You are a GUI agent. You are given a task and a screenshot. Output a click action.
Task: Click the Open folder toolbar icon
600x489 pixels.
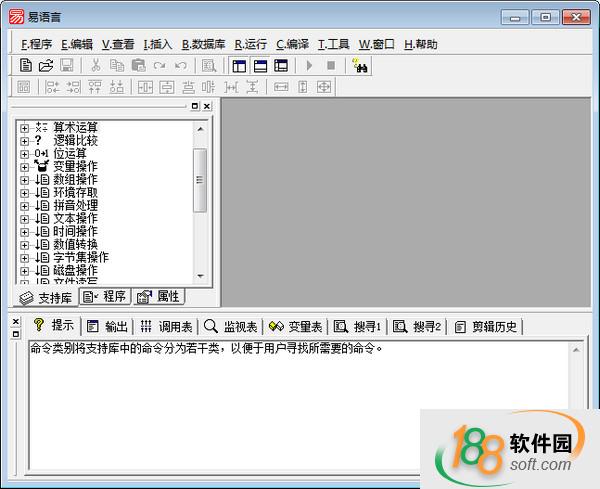coord(45,66)
